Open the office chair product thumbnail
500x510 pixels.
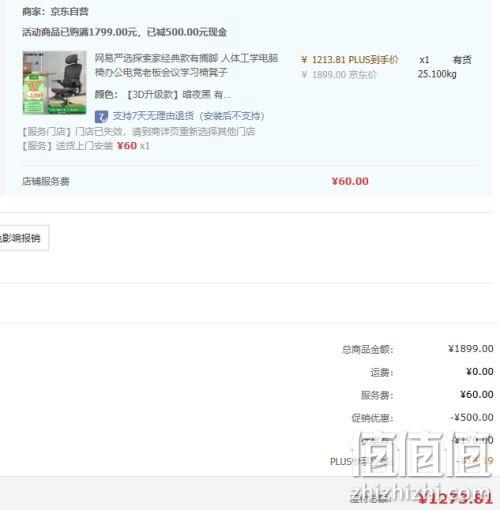[54, 82]
